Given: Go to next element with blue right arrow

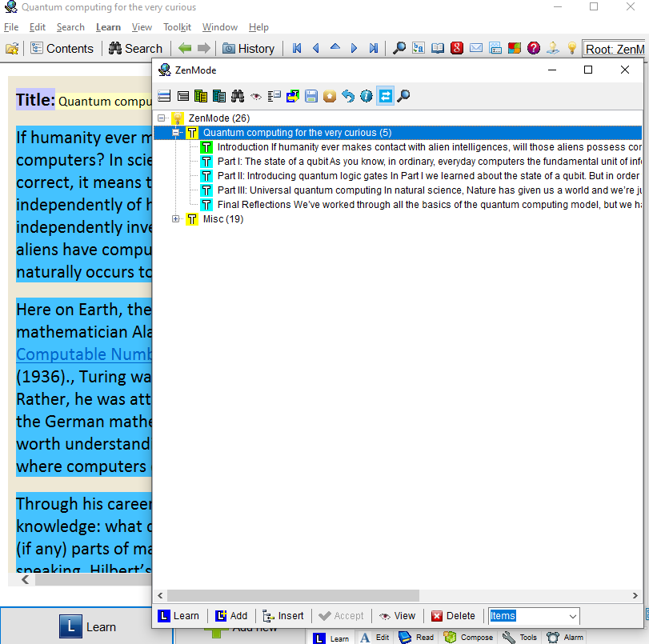Looking at the screenshot, I should 354,49.
